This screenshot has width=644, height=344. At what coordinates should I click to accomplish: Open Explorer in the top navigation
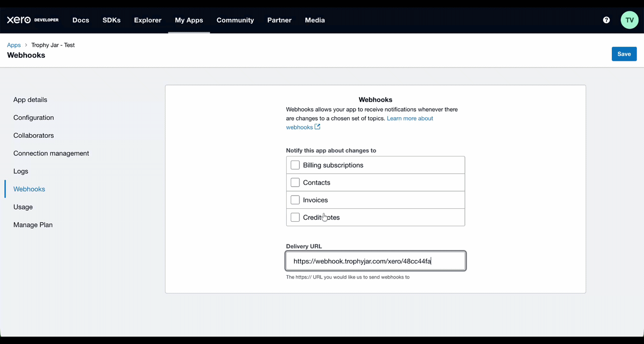click(148, 20)
